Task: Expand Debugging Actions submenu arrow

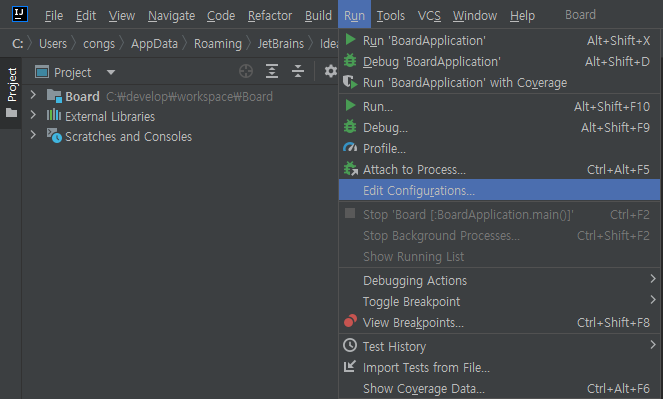Action: click(653, 279)
